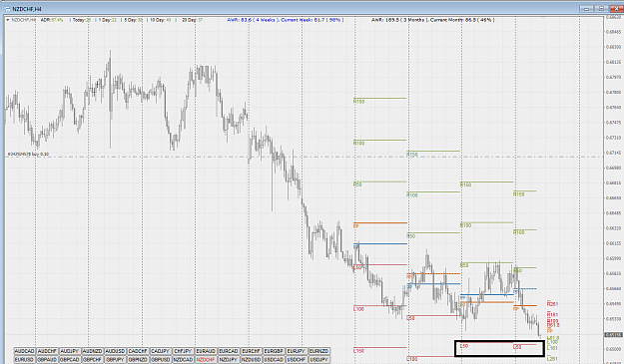This screenshot has width=624, height=364.
Task: Close the NZDCHF,H4 chart window
Action: (x=616, y=9)
